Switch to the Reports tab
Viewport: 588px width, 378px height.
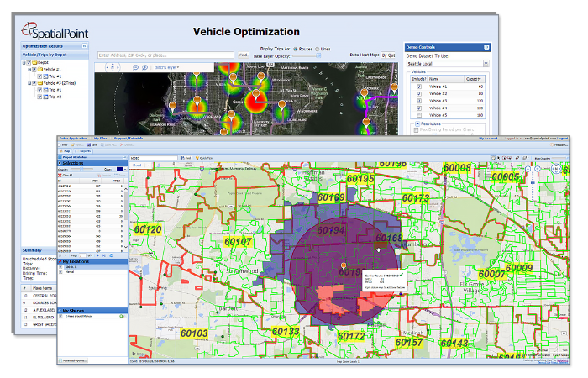(x=83, y=151)
